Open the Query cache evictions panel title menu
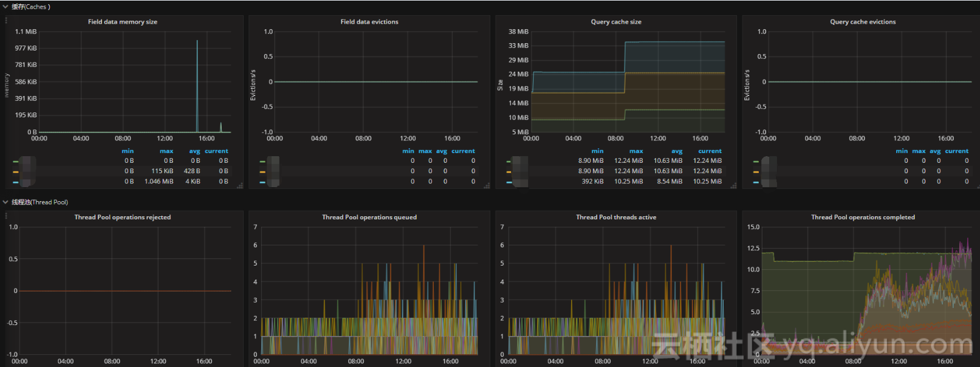This screenshot has width=980, height=367. point(863,22)
